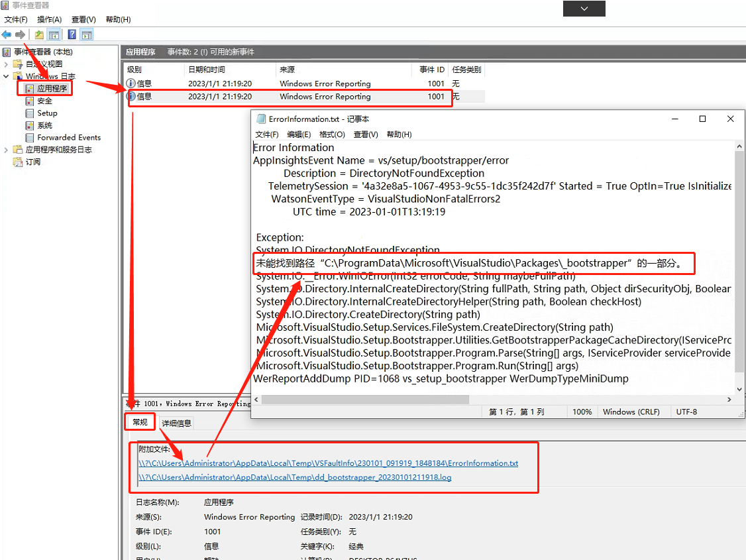Toggle the Show/Hide Console Tree toolbar icon
Screen dimensions: 746x560
pos(54,34)
